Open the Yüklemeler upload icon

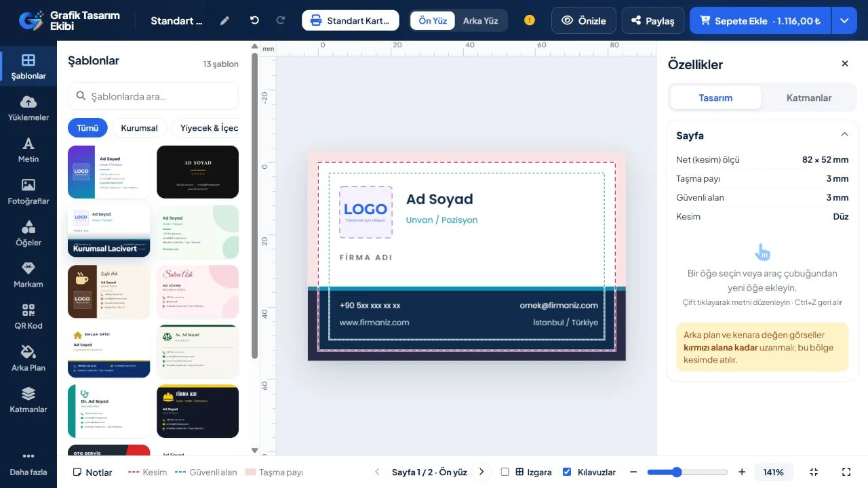tap(28, 108)
